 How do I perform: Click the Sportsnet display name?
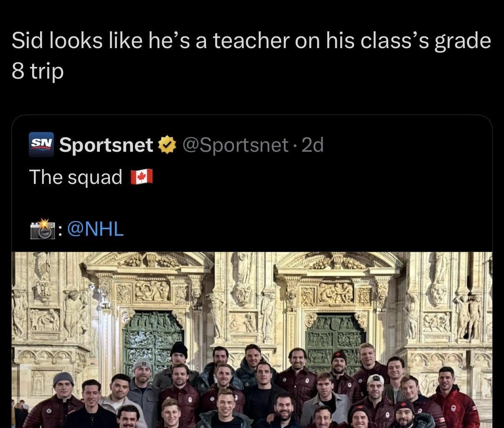click(107, 145)
